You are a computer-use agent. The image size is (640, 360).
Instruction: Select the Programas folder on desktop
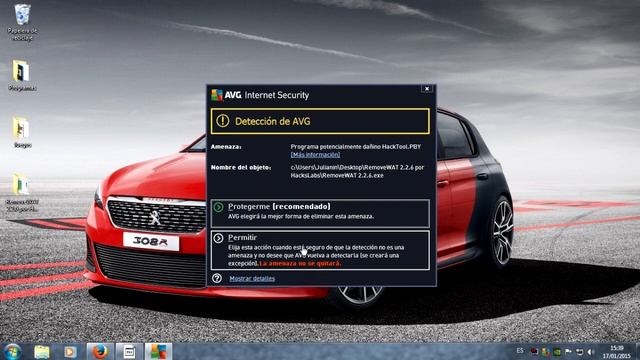(22, 75)
